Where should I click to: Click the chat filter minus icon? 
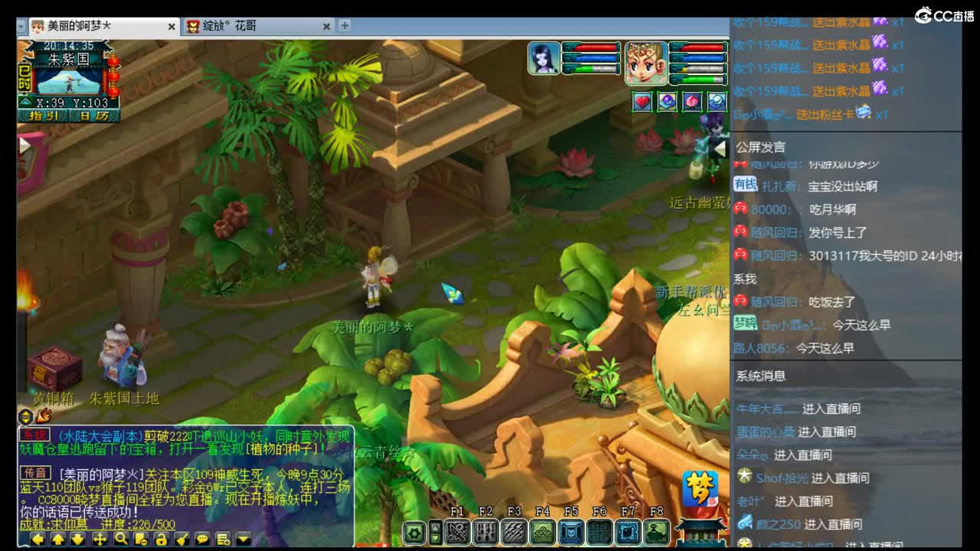tap(141, 539)
